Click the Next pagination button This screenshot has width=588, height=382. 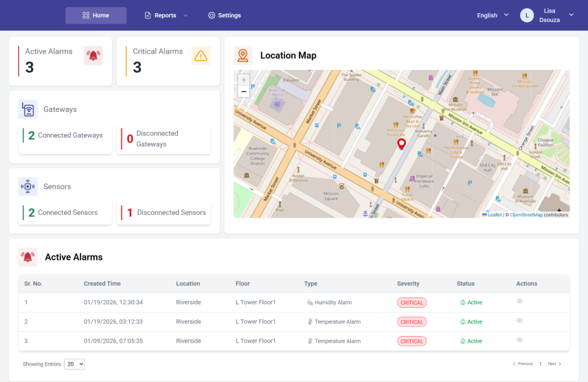(x=554, y=364)
